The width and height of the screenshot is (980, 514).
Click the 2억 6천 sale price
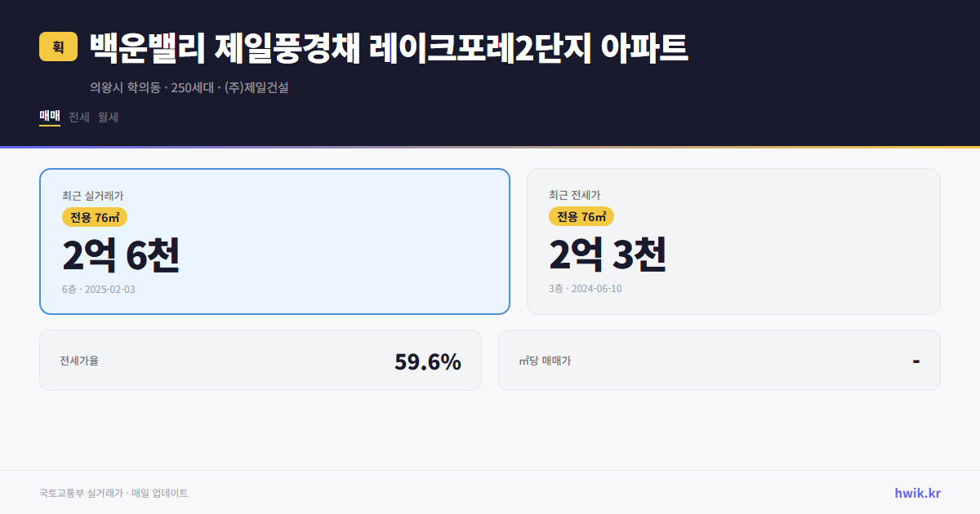click(122, 255)
